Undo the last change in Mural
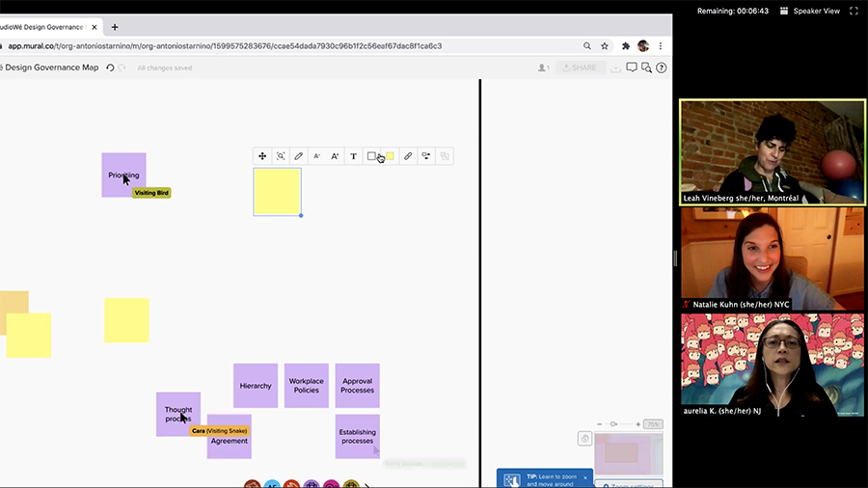 [110, 68]
